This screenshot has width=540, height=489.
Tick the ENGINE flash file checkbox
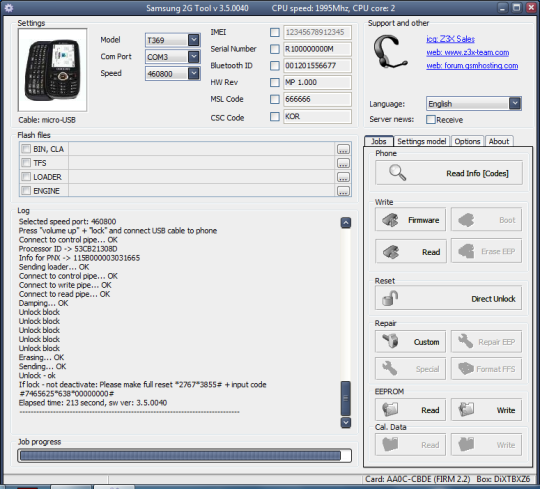26,190
